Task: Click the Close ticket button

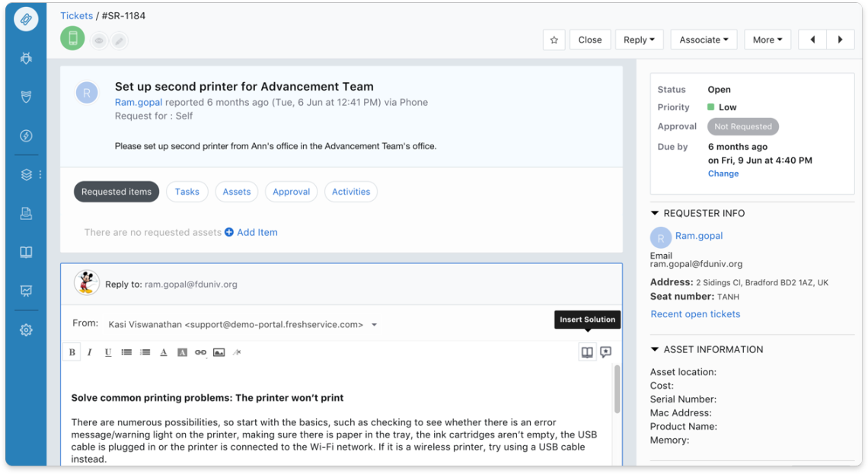Action: point(589,40)
